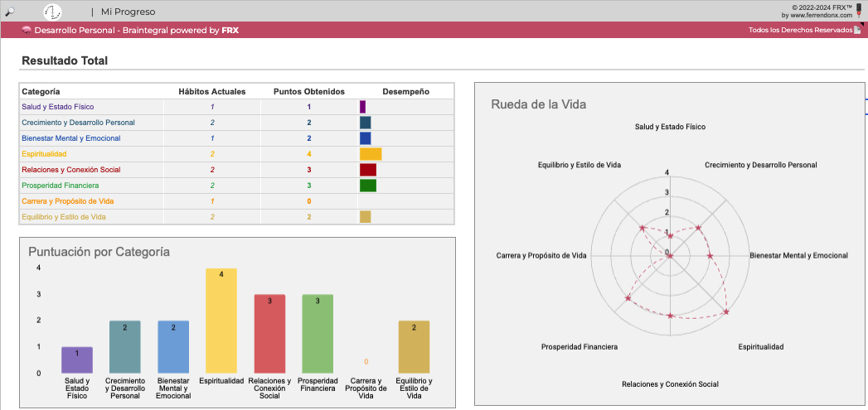Click red Relaciones y Conexión chart bar
This screenshot has width=868, height=410.
[269, 334]
